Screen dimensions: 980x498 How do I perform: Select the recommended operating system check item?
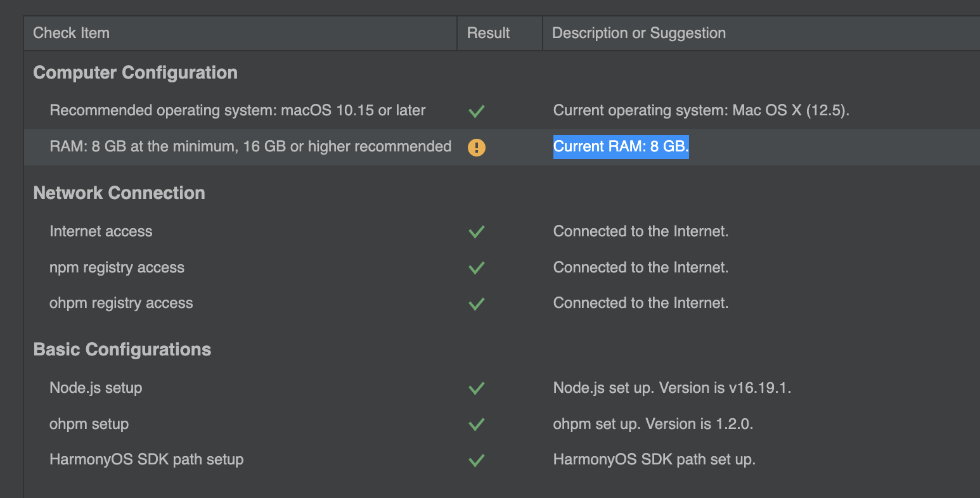coord(237,111)
